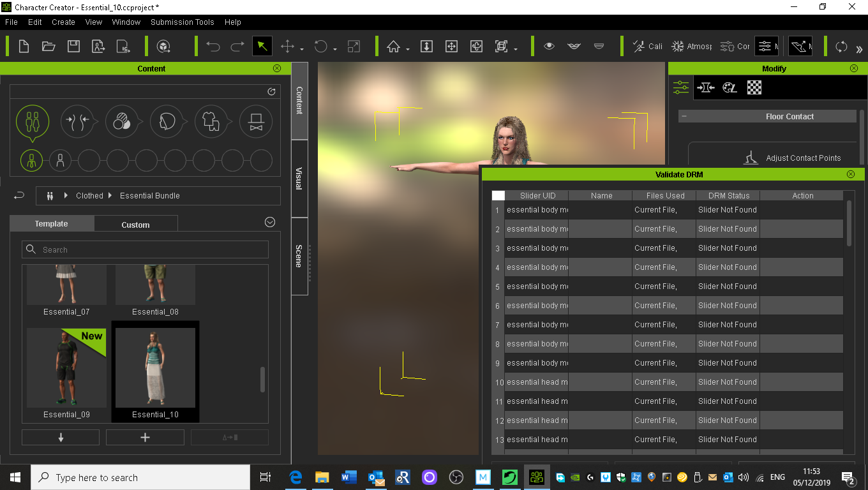Image resolution: width=868 pixels, height=490 pixels.
Task: Select the clothed character sub-filter
Action: pos(31,160)
